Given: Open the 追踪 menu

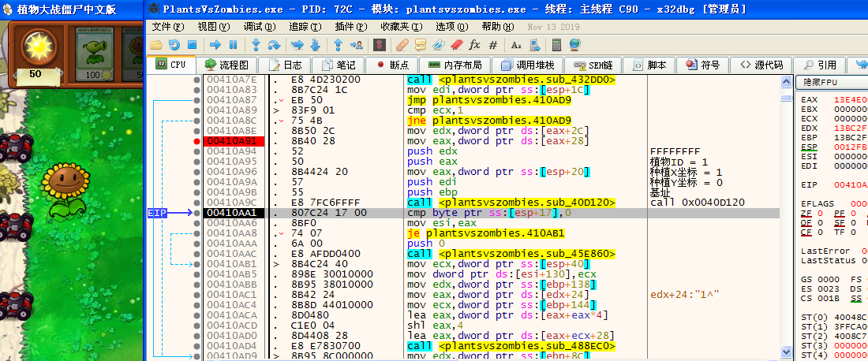Looking at the screenshot, I should pos(305,27).
